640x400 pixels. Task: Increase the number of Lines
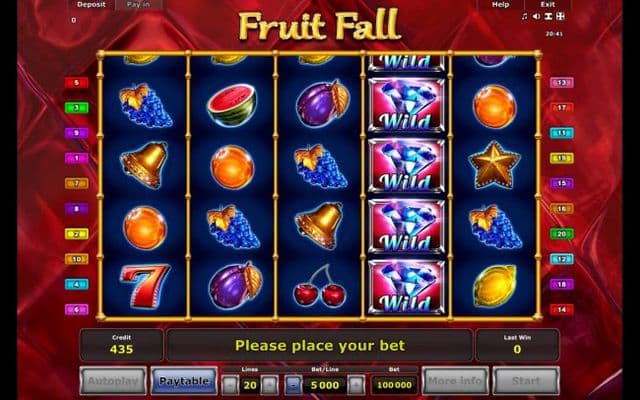tap(269, 384)
